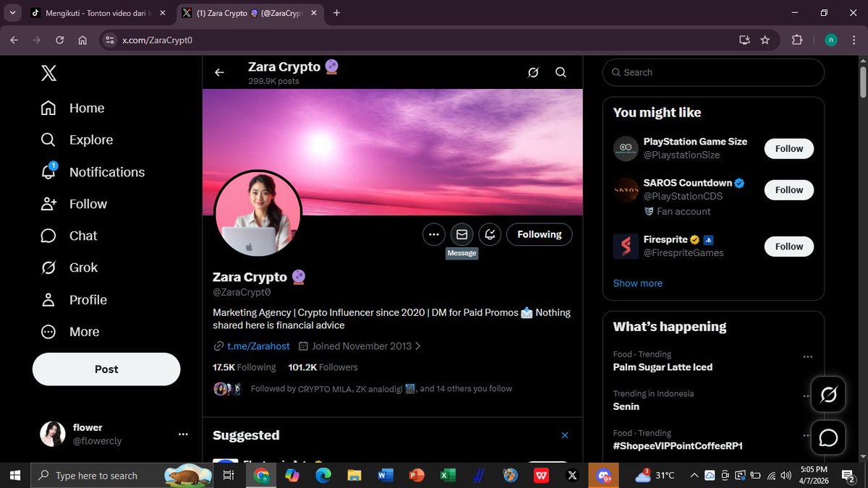View the 101.2K Followers list
868x488 pixels.
(x=323, y=367)
